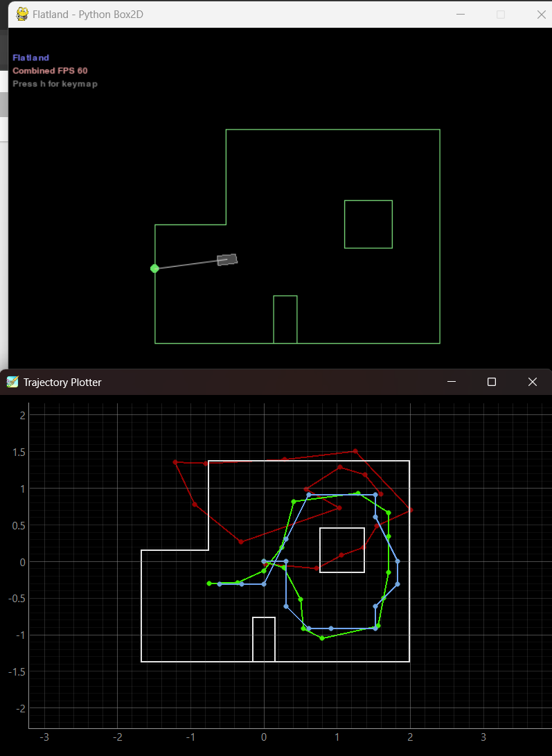
Task: Click the Trajectory Plotter title text
Action: pos(62,383)
